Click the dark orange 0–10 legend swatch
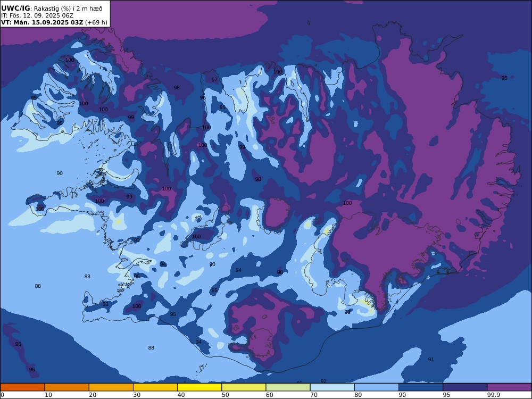532x399 pixels. tap(23, 387)
